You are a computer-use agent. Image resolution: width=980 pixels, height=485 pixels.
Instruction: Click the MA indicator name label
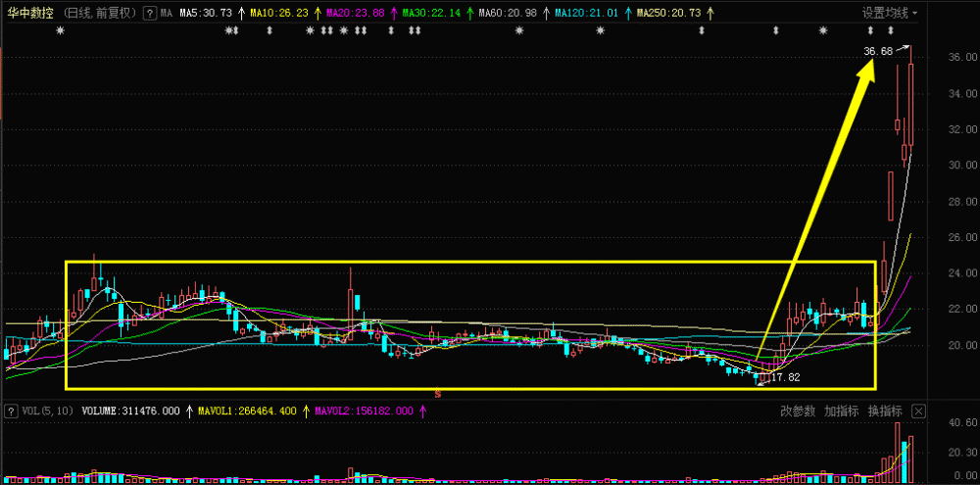tap(166, 13)
